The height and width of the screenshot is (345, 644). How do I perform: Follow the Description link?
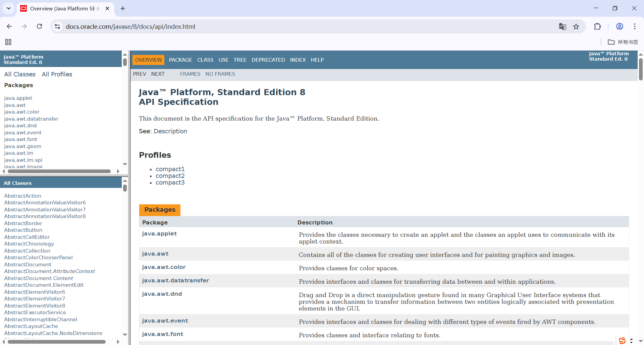click(x=170, y=131)
